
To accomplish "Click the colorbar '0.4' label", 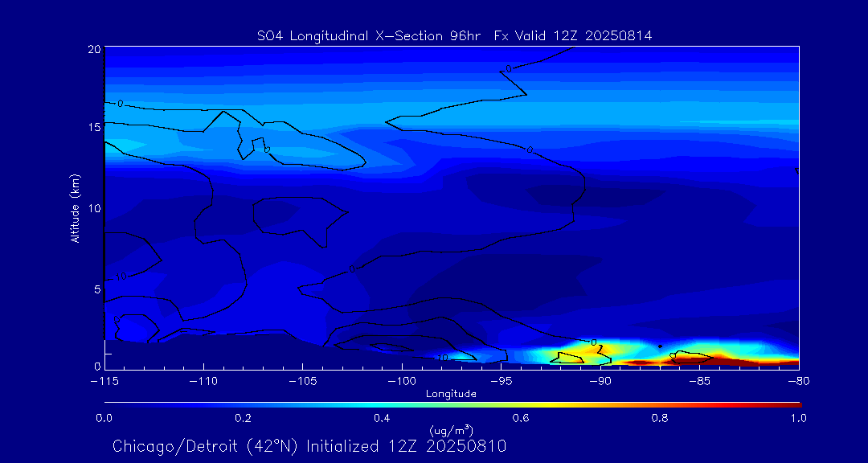I will pyautogui.click(x=382, y=419).
